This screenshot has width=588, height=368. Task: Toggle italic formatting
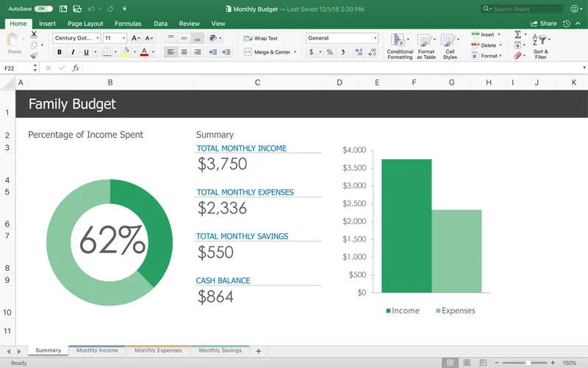73,52
